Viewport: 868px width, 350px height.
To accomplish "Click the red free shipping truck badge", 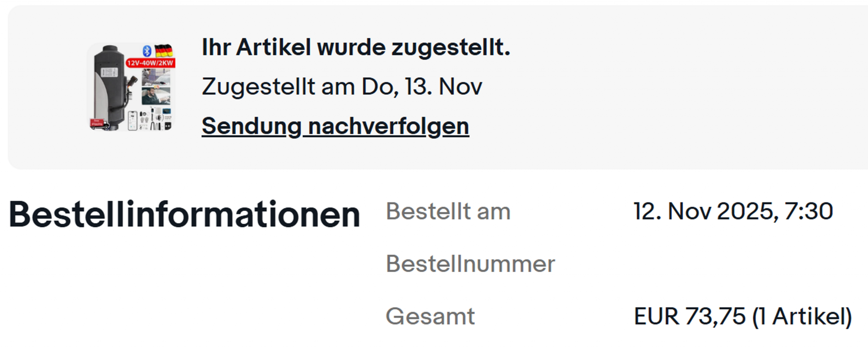I will pyautogui.click(x=99, y=123).
